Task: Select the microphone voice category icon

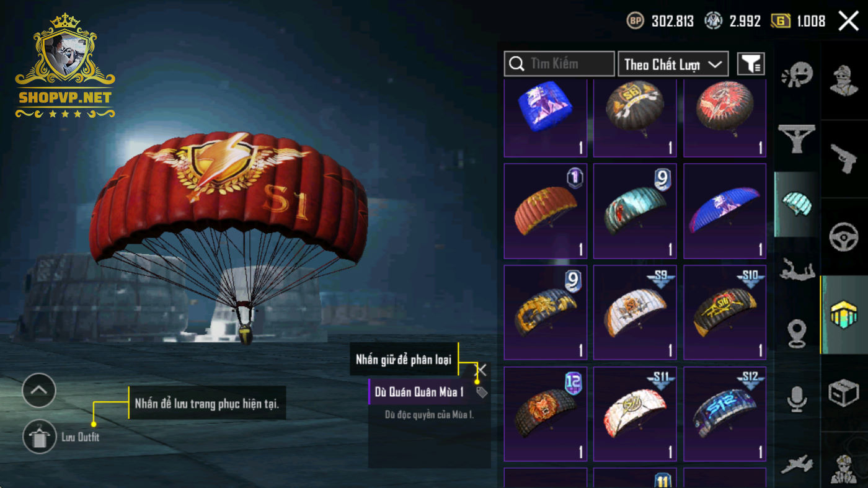Action: [x=797, y=399]
